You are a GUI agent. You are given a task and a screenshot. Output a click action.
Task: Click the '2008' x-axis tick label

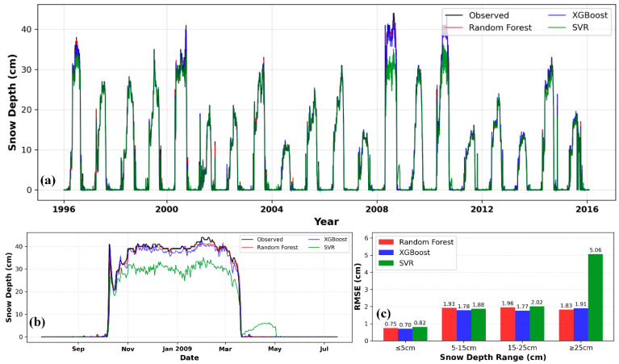tap(378, 209)
